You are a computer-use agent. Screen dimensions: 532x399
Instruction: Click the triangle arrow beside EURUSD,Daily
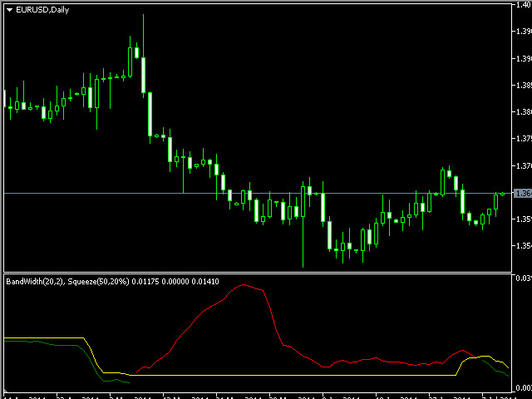coord(9,10)
